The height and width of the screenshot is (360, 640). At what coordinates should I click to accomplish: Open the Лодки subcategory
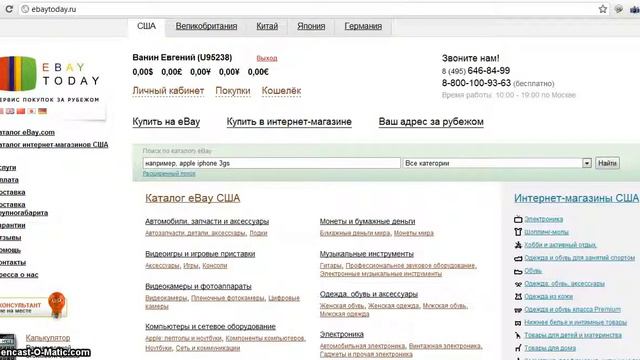pos(258,233)
